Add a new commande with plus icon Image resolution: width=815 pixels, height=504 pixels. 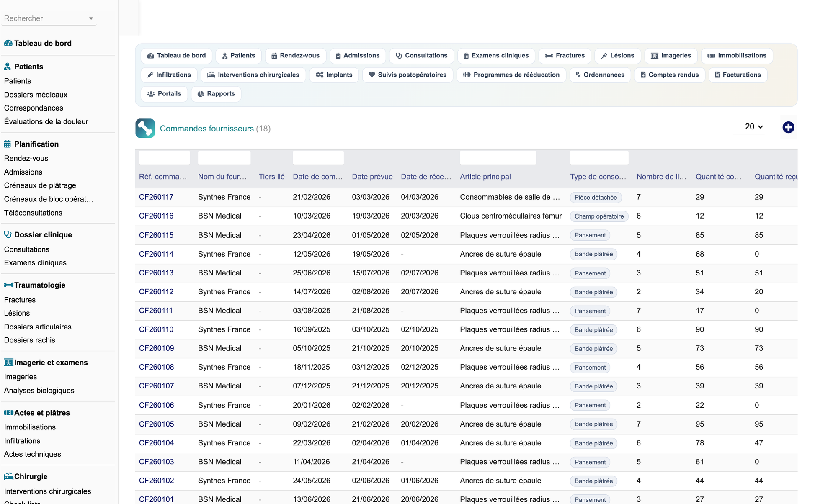pos(788,127)
